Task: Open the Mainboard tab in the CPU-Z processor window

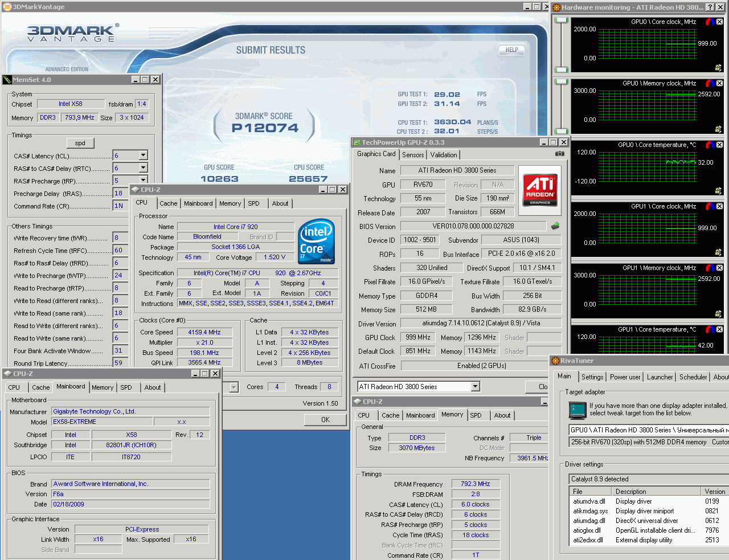Action: (x=198, y=203)
